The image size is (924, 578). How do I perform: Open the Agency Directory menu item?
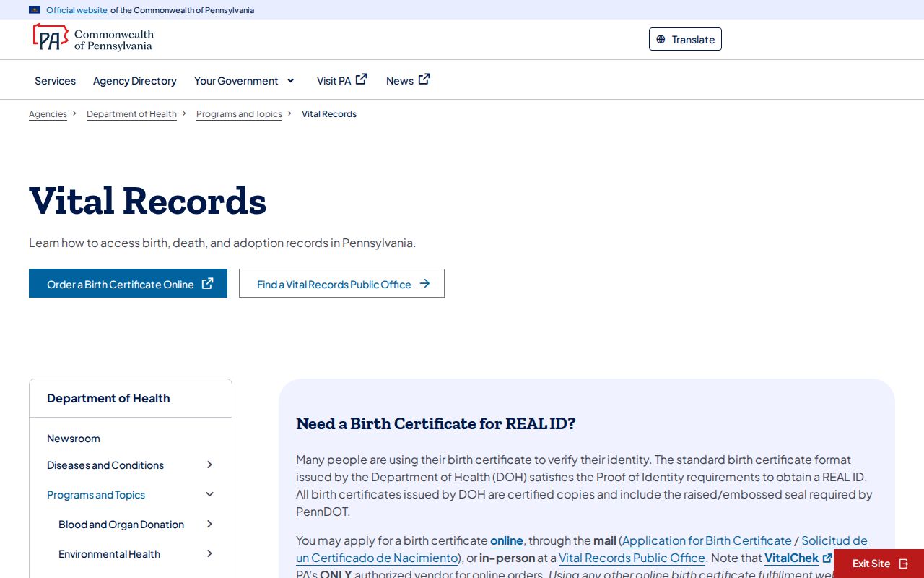pyautogui.click(x=135, y=81)
